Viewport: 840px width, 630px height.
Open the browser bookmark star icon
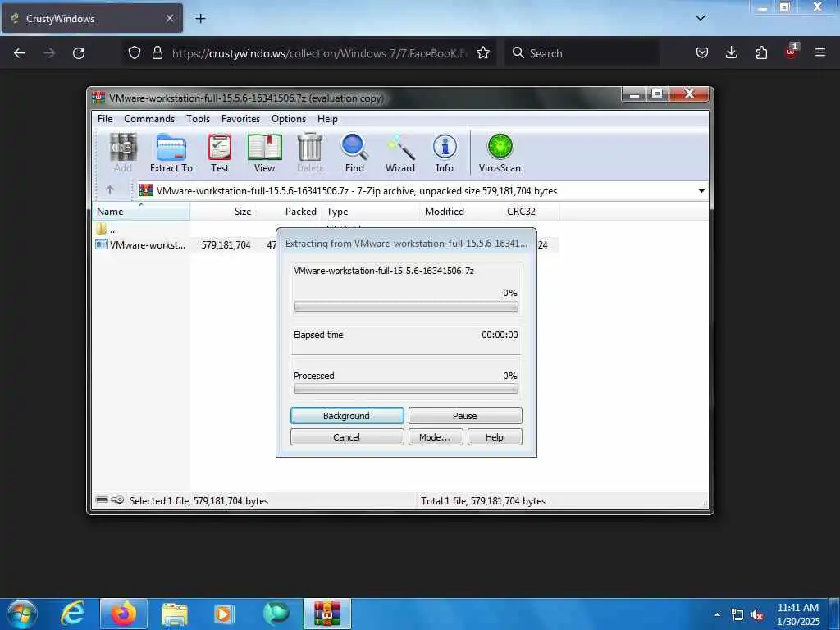(483, 53)
